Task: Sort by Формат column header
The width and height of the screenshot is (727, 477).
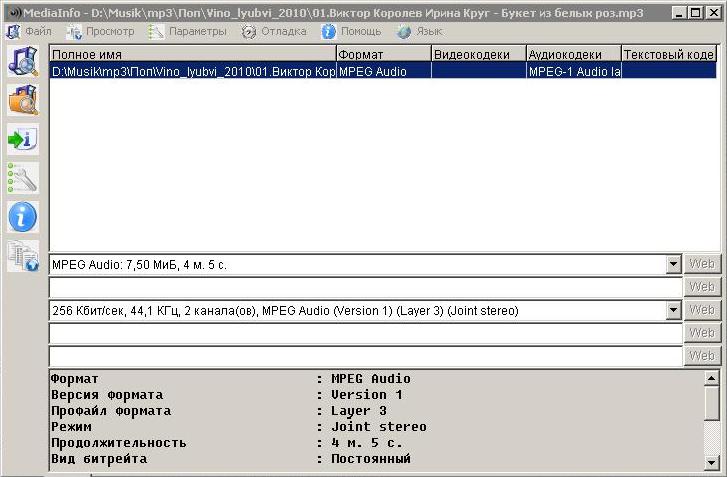Action: 383,54
